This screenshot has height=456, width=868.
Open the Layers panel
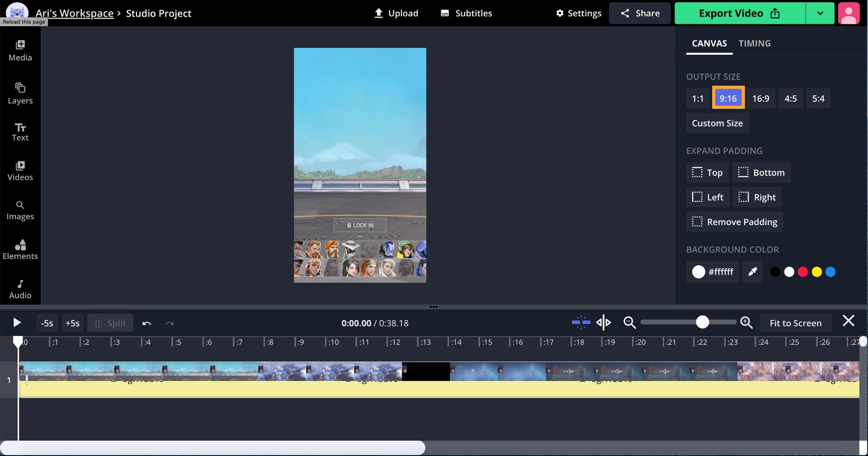[x=20, y=94]
